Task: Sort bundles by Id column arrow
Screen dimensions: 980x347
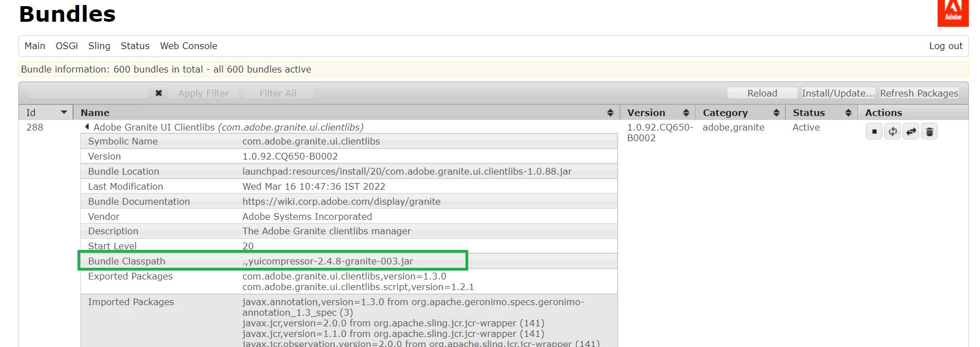Action: pos(64,113)
